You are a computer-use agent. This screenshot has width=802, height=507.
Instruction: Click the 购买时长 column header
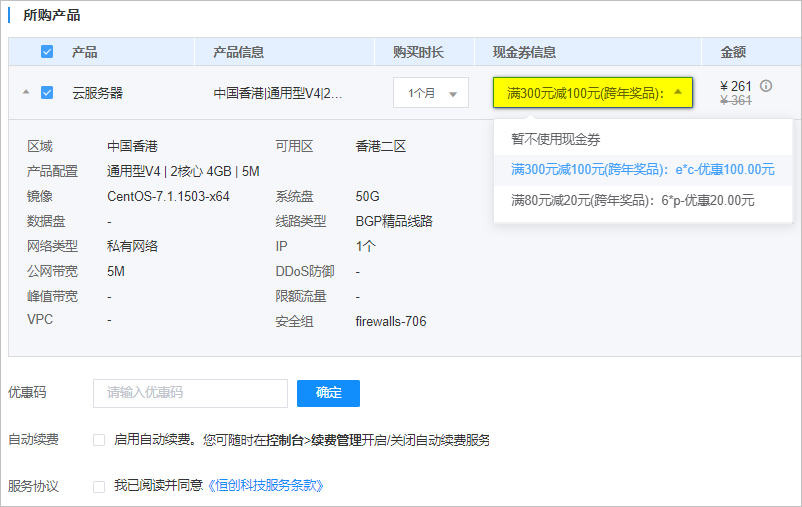(418, 52)
